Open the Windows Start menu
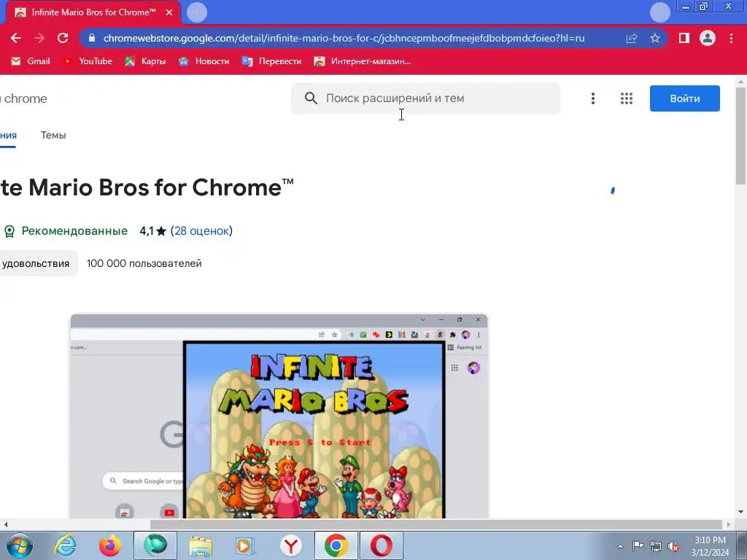The width and height of the screenshot is (747, 560). (x=20, y=546)
